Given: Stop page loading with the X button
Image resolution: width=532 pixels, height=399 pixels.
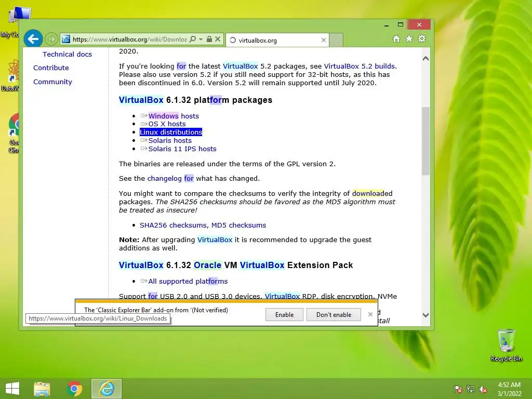Looking at the screenshot, I should coord(218,39).
